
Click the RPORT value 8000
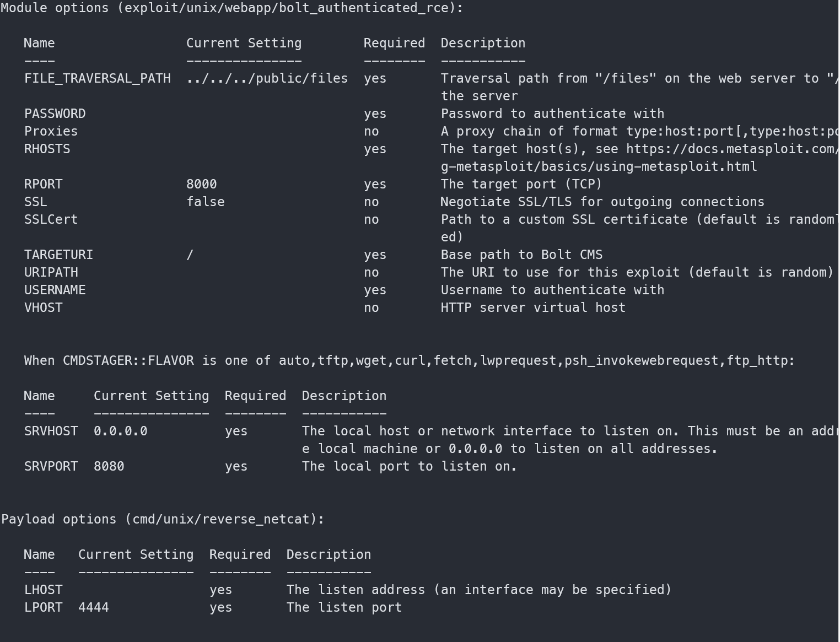(201, 185)
